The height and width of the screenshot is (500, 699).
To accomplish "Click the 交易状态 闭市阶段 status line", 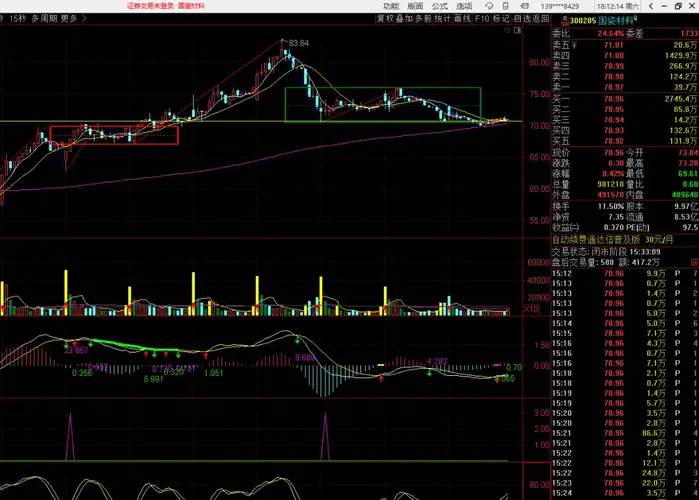I will [x=606, y=252].
